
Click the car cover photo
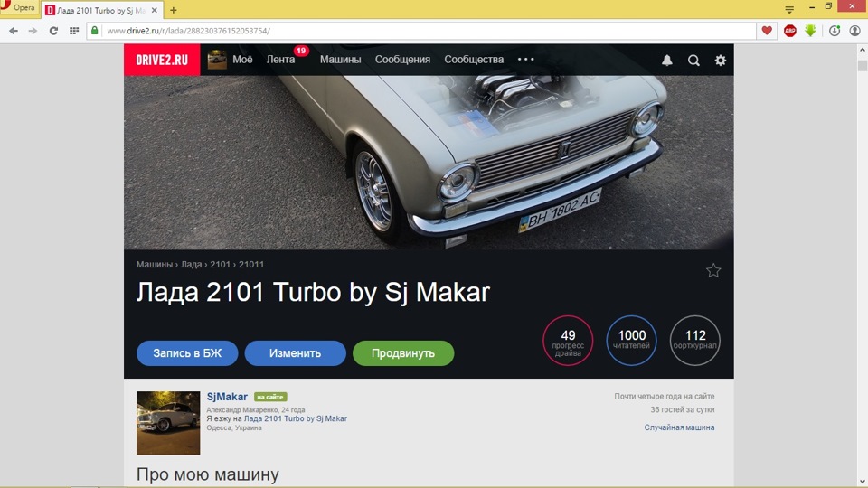coord(429,163)
